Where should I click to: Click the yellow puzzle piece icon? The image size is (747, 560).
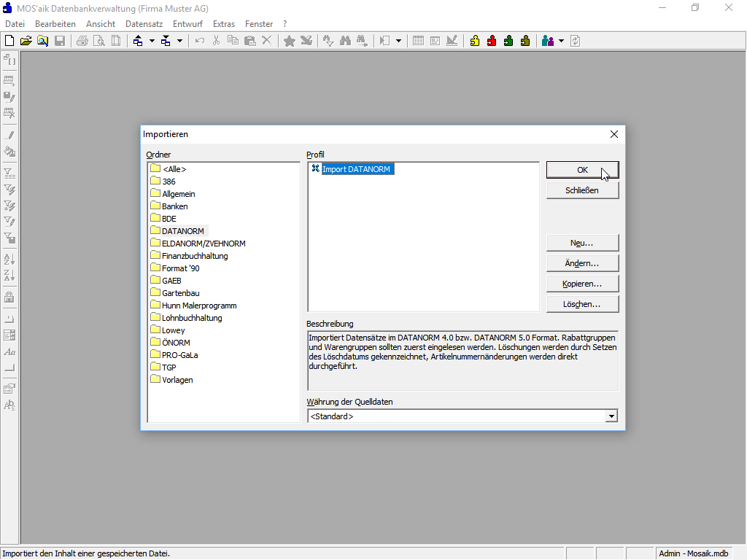[x=475, y=41]
